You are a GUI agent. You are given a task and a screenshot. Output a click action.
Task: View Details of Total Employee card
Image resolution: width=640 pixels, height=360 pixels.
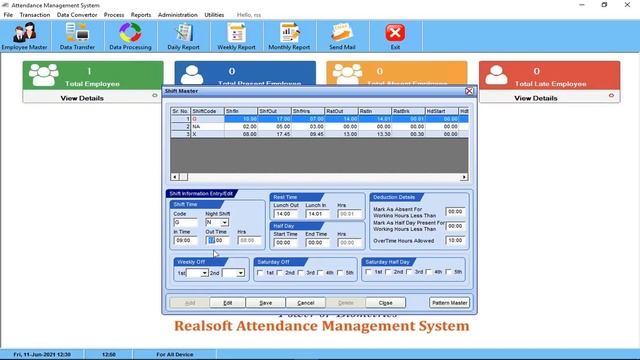82,98
